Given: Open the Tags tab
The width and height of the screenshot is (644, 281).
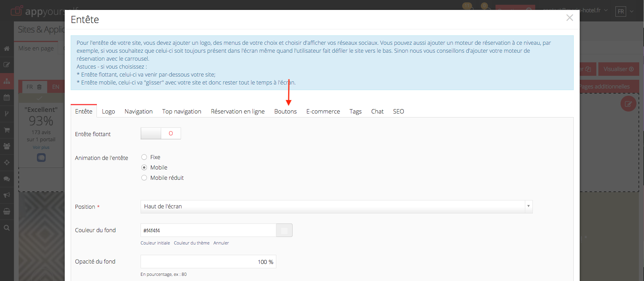Looking at the screenshot, I should tap(356, 112).
